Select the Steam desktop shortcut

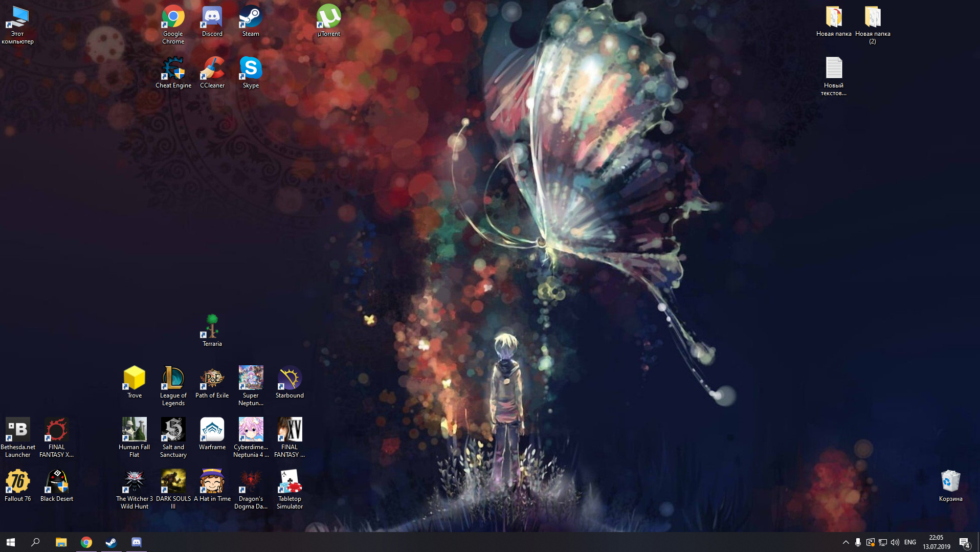click(251, 21)
